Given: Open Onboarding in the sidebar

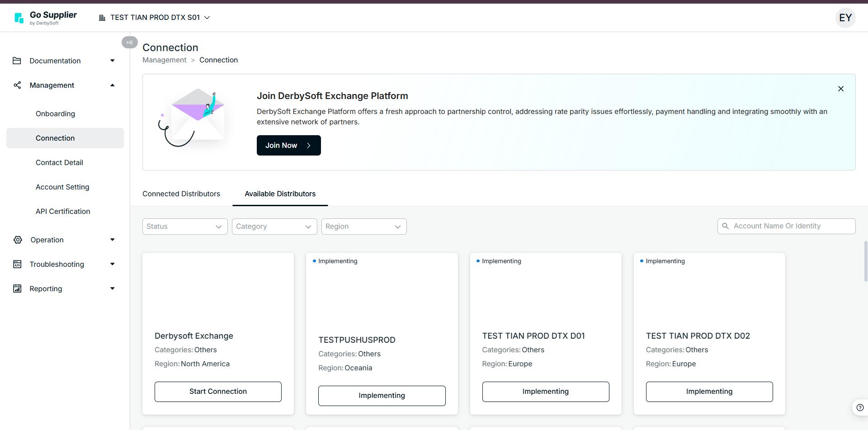Looking at the screenshot, I should pos(65,113).
